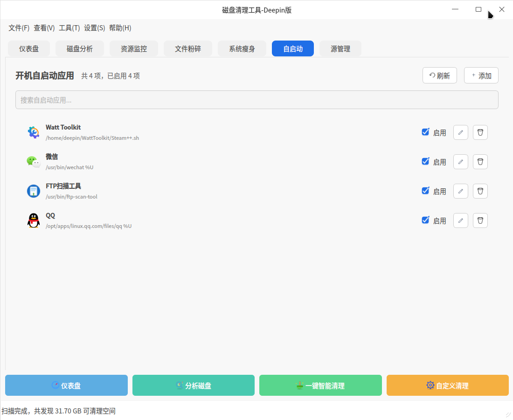This screenshot has width=513, height=420.
Task: Switch to the 磁盘分析 tab
Action: click(x=80, y=48)
